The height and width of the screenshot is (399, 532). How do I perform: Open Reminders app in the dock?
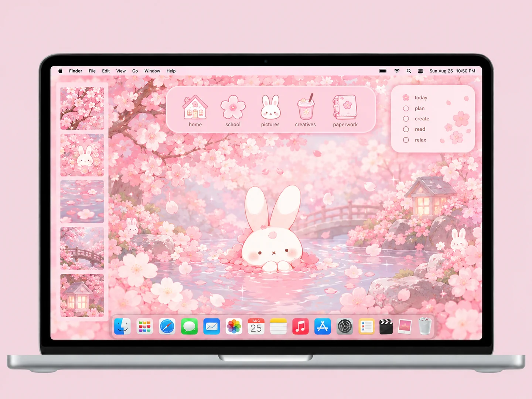tap(366, 327)
